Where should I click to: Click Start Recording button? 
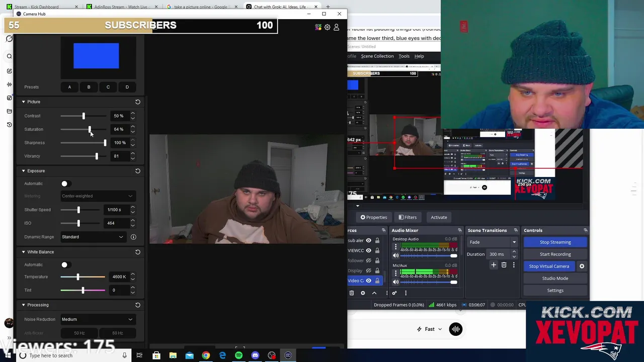point(555,254)
